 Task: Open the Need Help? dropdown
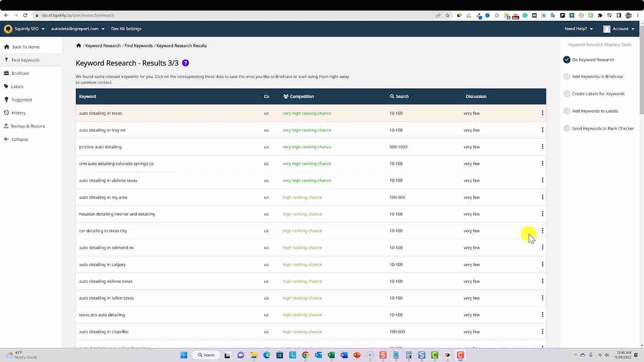pos(578,29)
